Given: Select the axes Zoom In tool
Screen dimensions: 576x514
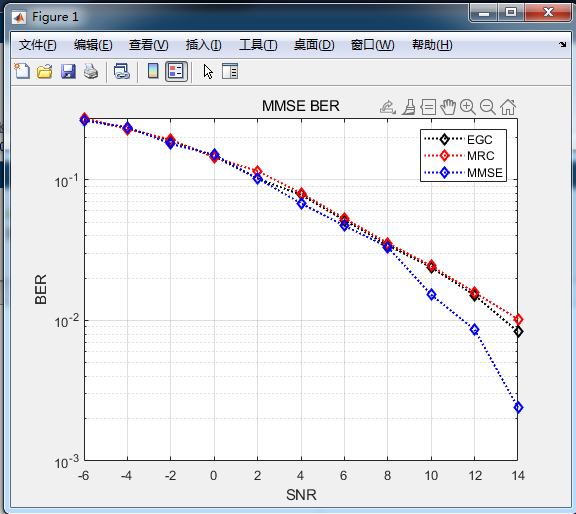Looking at the screenshot, I should pos(468,107).
